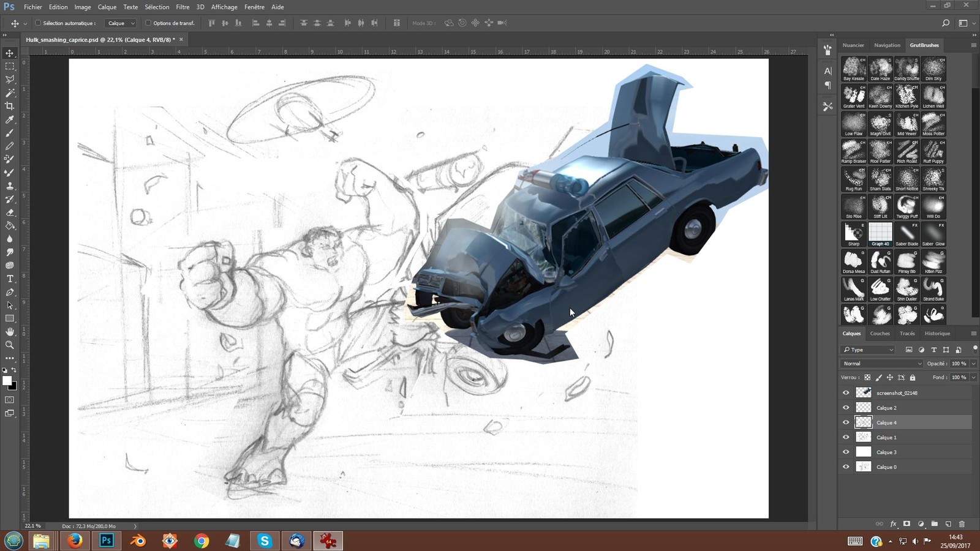Select the Crop tool
Viewport: 980px width, 551px height.
coord(10,106)
